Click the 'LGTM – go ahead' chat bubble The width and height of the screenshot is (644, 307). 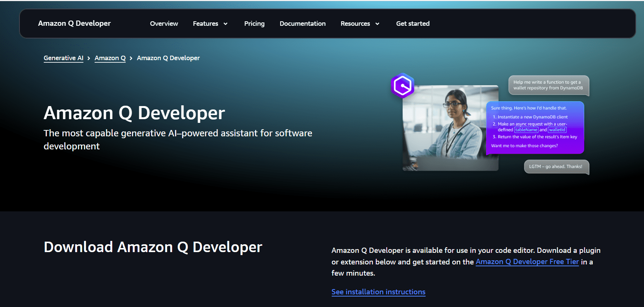point(556,167)
